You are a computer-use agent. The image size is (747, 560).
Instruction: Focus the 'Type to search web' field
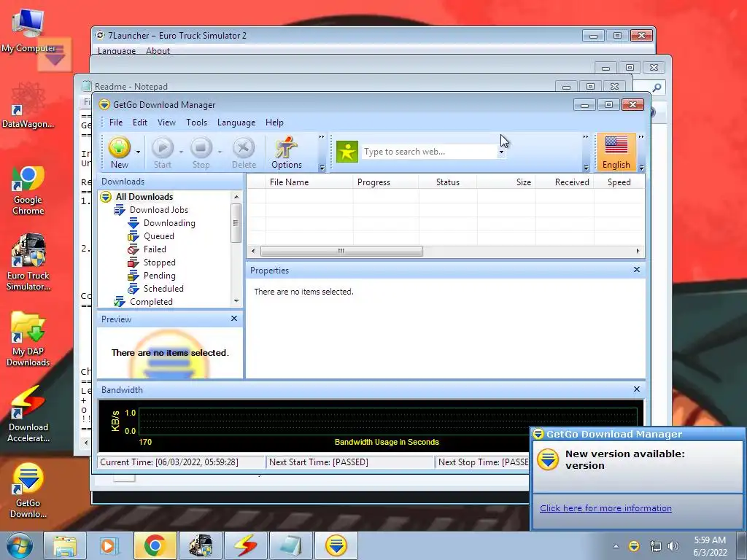(429, 152)
